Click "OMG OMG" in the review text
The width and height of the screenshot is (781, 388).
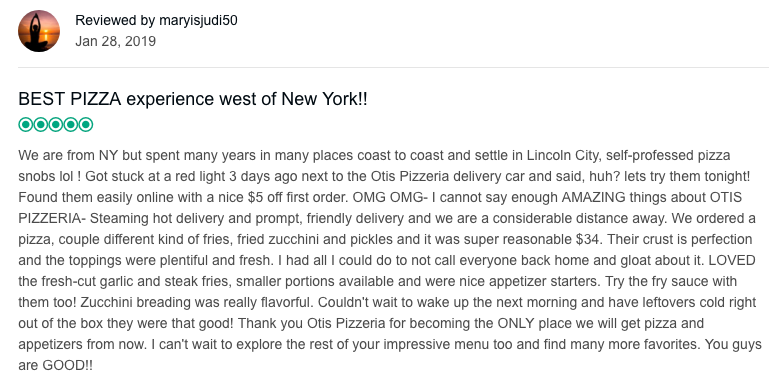click(x=387, y=197)
